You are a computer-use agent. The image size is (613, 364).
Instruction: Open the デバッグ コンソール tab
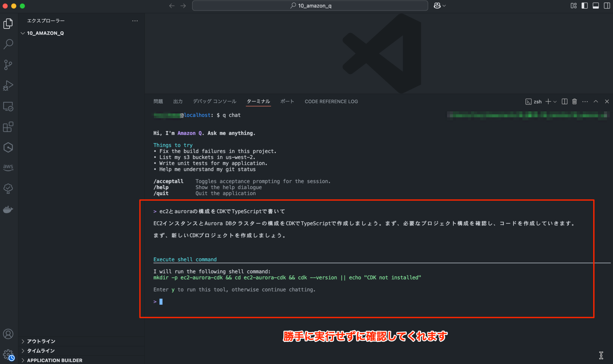[214, 101]
